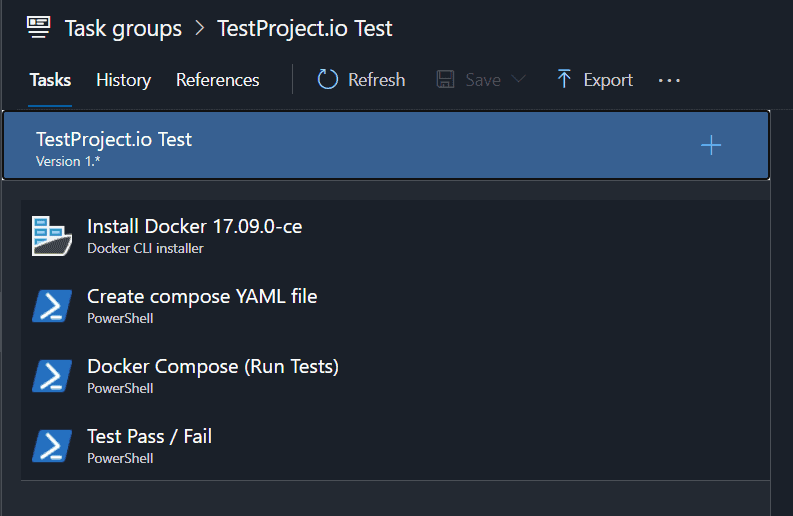
Task: Open the three-dot more actions menu
Action: point(669,80)
